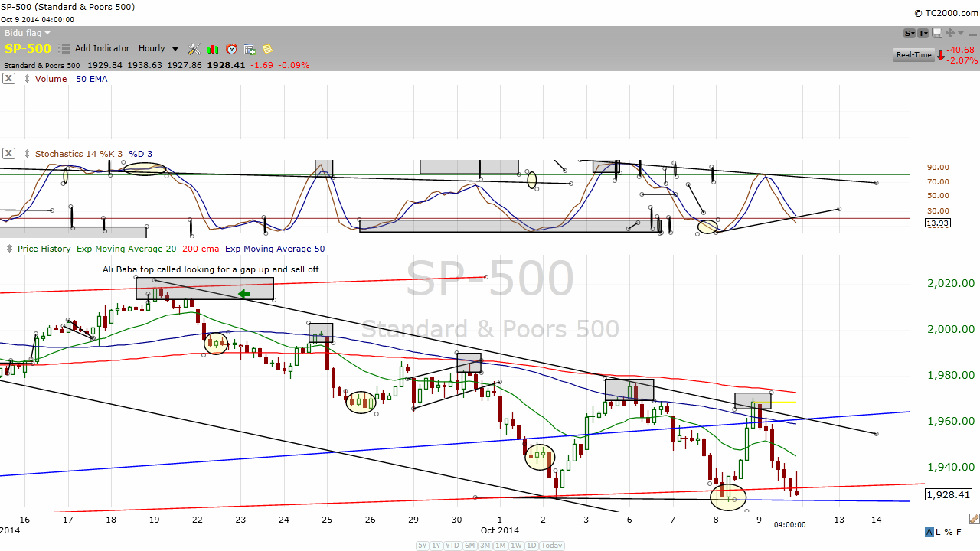Toggle the arithmetic 'A' scale option

click(x=929, y=532)
